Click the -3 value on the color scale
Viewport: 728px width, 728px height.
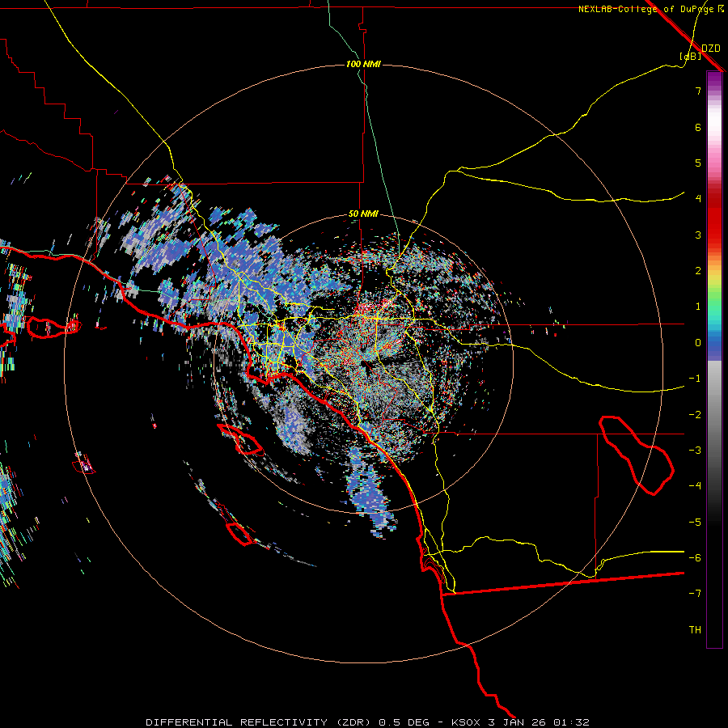[x=695, y=451]
